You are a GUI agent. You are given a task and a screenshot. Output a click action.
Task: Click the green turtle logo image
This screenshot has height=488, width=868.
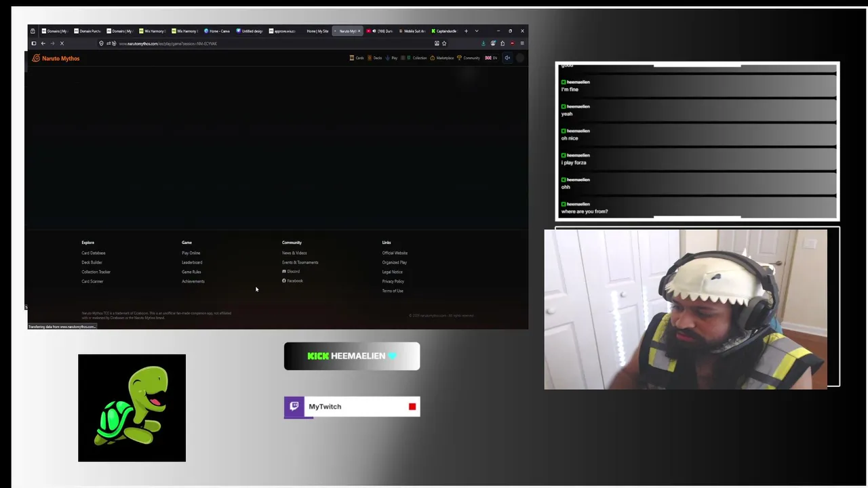132,408
